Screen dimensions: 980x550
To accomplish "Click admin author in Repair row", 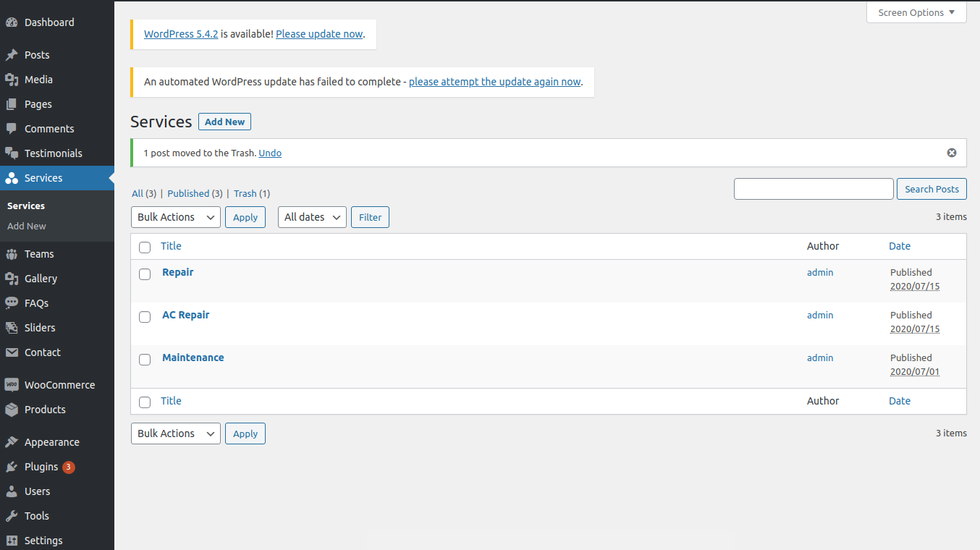I will point(820,272).
